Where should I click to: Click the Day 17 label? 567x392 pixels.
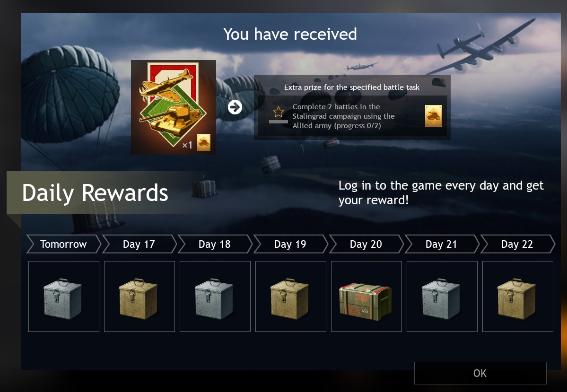pyautogui.click(x=139, y=244)
